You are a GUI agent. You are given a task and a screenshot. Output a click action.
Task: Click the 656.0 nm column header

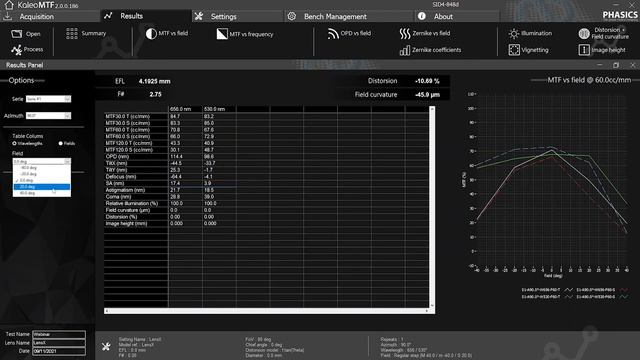[180, 109]
